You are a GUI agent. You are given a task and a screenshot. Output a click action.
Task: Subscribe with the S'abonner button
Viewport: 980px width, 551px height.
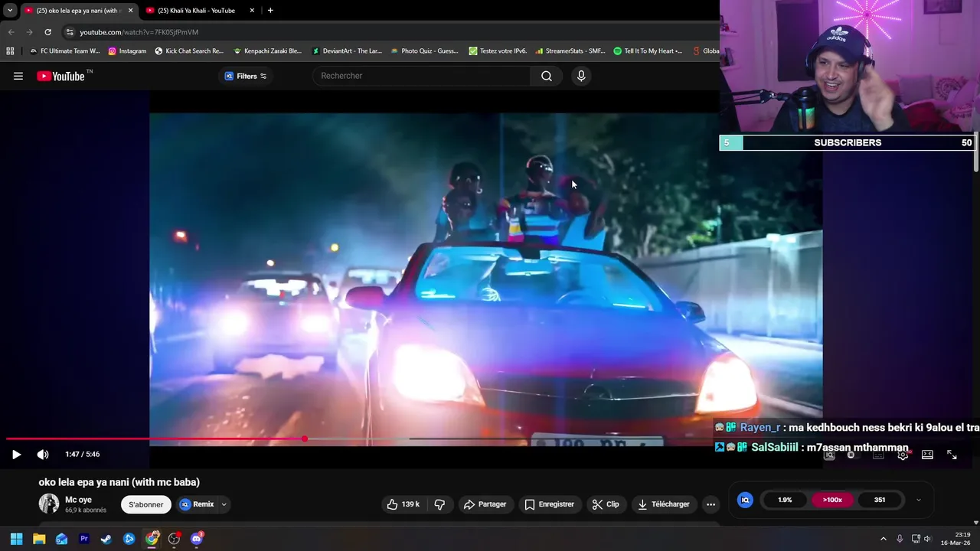pos(145,504)
